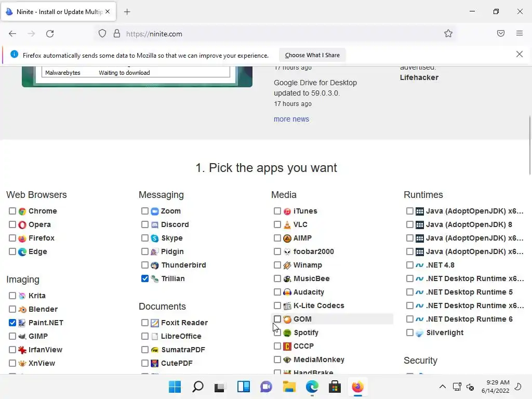Click the Spotify app icon
The height and width of the screenshot is (399, 532).
[287, 333]
